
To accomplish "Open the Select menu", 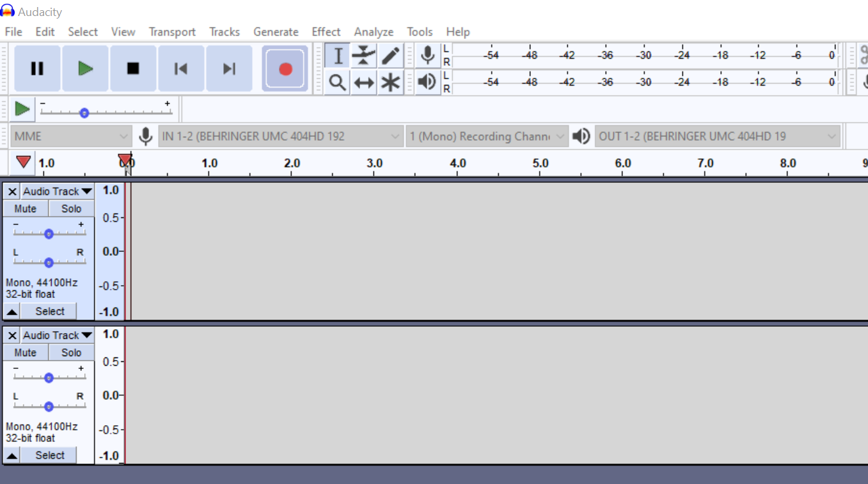I will (x=83, y=32).
